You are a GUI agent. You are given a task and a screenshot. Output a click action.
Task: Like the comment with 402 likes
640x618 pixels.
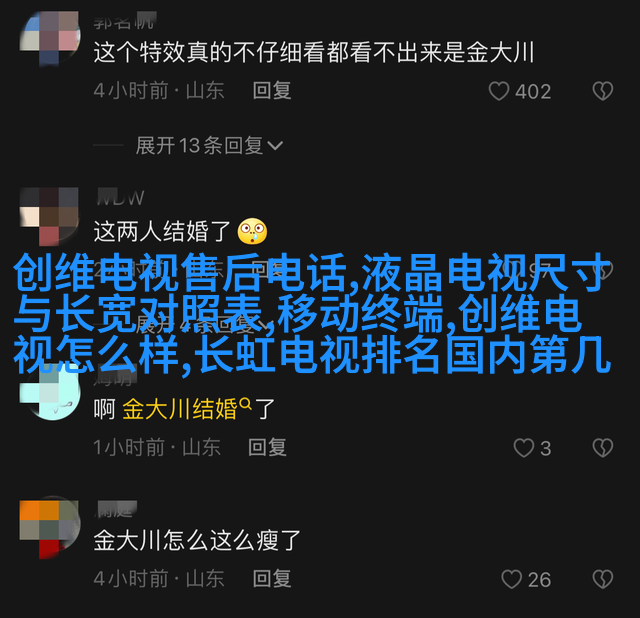tap(499, 91)
